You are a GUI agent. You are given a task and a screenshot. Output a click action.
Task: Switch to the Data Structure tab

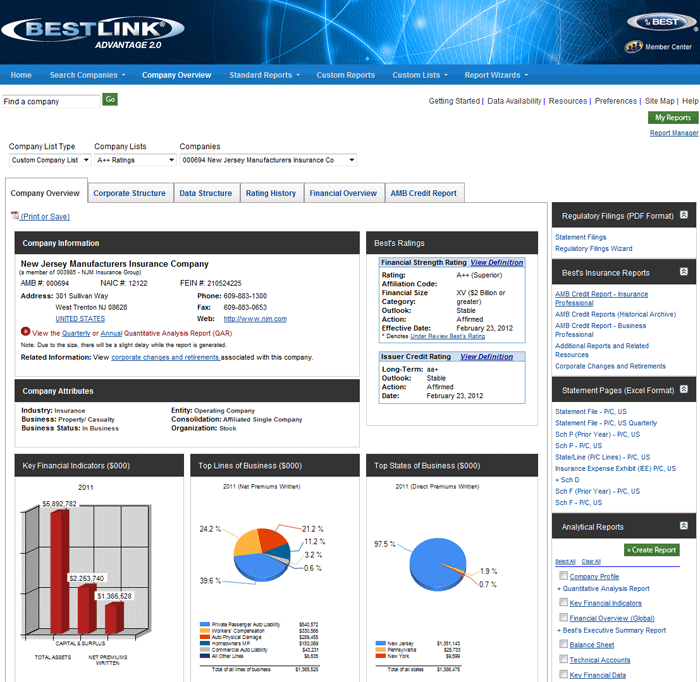pyautogui.click(x=206, y=193)
